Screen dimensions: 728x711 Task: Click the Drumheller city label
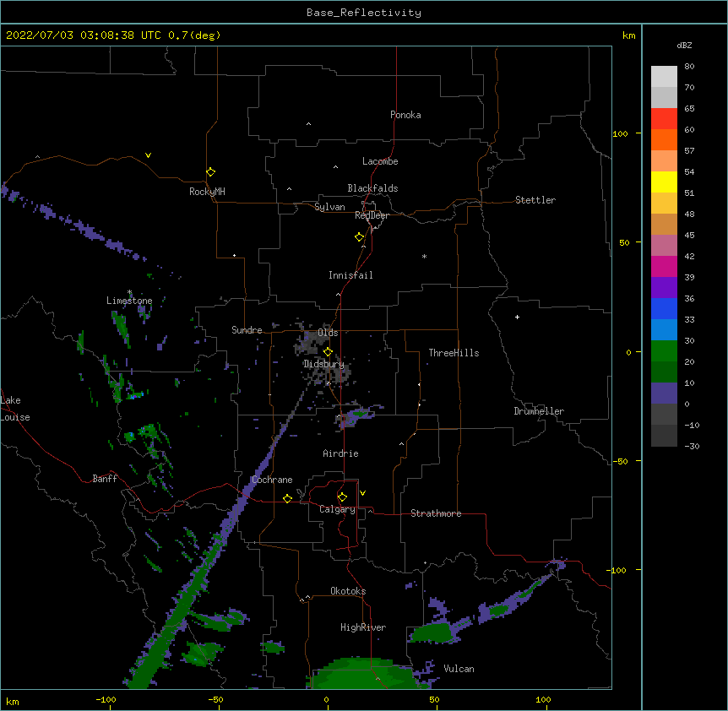point(539,411)
